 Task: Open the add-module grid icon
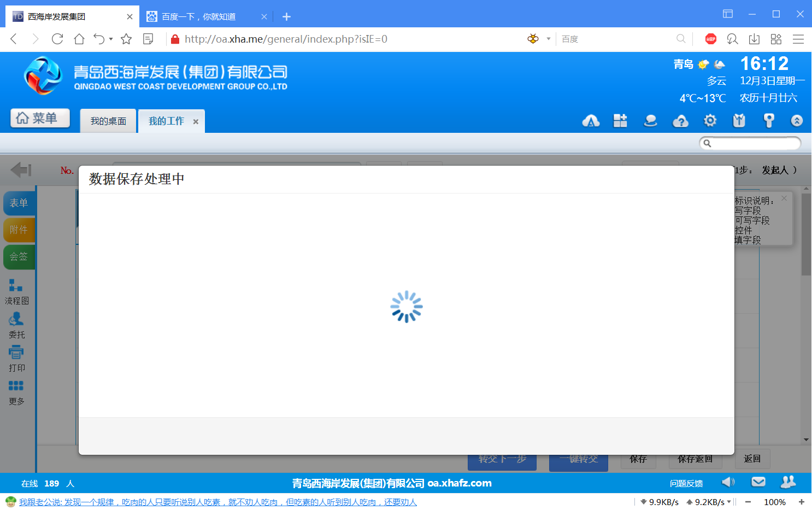pyautogui.click(x=620, y=121)
